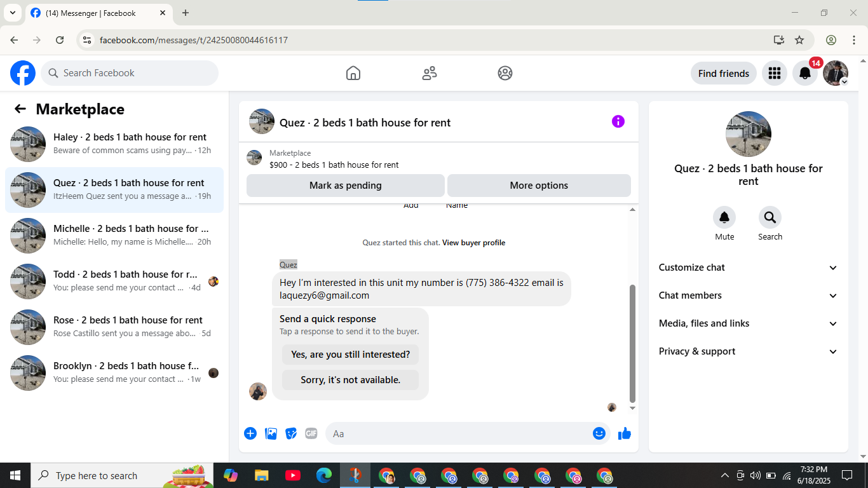868x488 pixels.
Task: Open Michelle conversation in list
Action: (114, 236)
